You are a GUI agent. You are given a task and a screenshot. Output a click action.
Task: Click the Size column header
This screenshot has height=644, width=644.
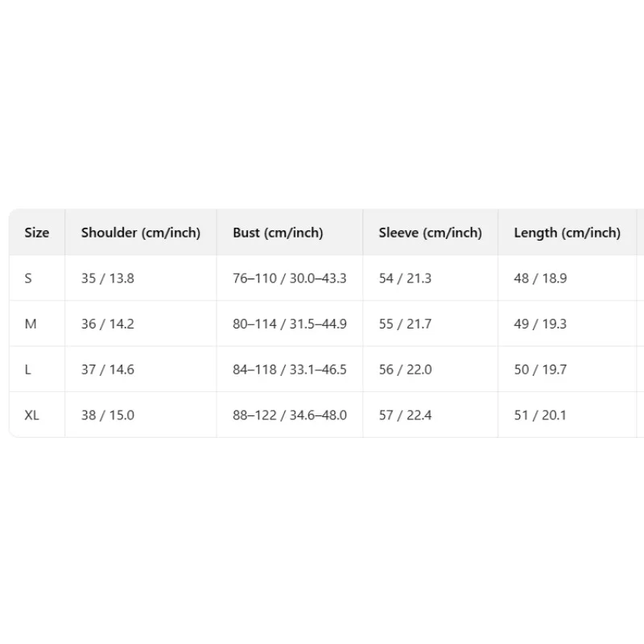(x=36, y=233)
